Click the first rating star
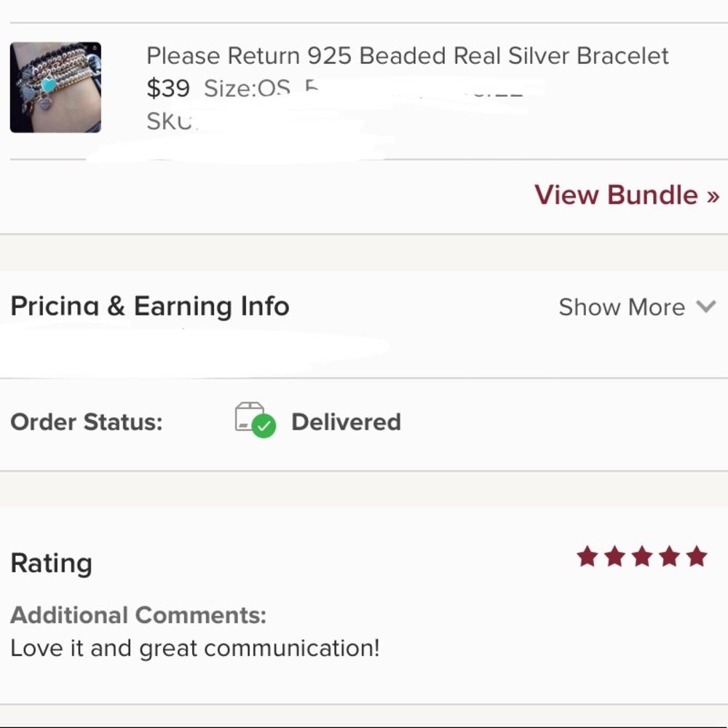Screen dimensions: 728x728 (587, 556)
